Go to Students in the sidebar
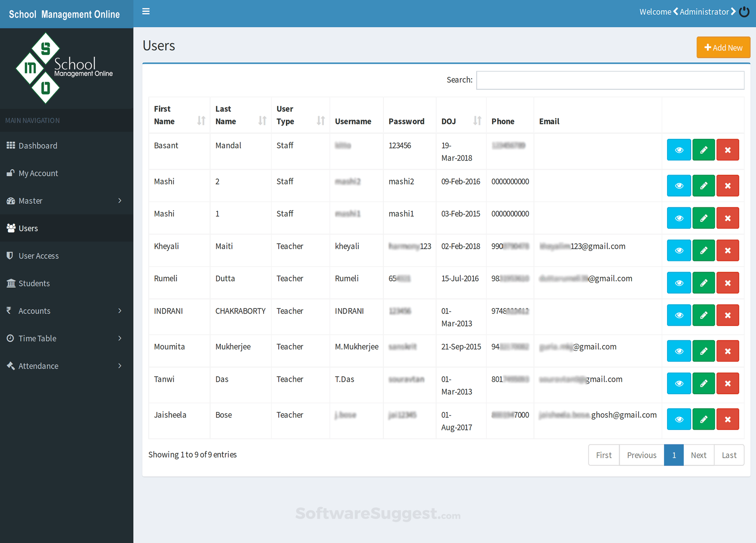 pyautogui.click(x=34, y=283)
